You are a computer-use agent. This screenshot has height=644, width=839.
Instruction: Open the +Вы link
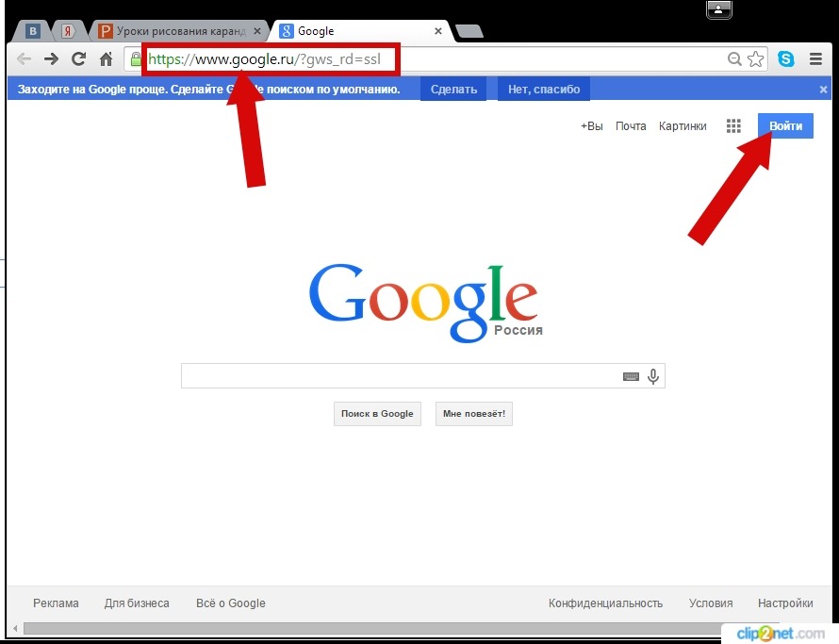point(592,126)
